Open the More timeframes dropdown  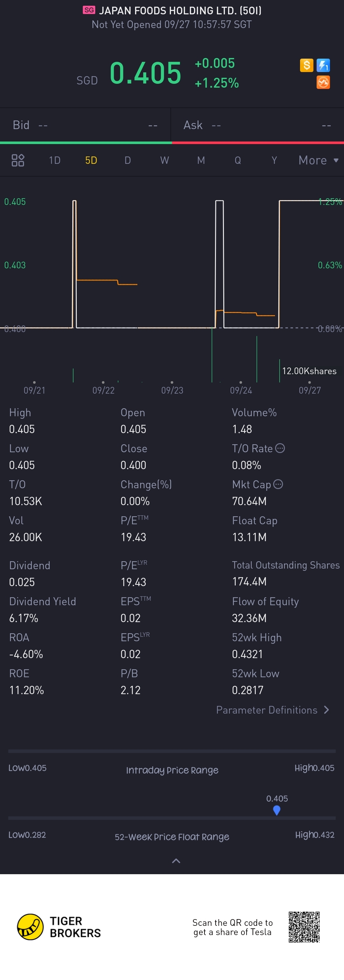[318, 160]
